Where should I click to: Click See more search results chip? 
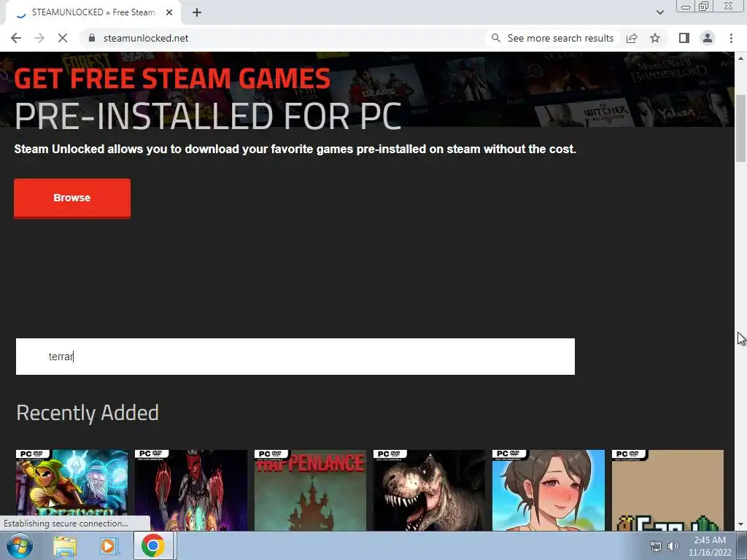[x=554, y=38]
